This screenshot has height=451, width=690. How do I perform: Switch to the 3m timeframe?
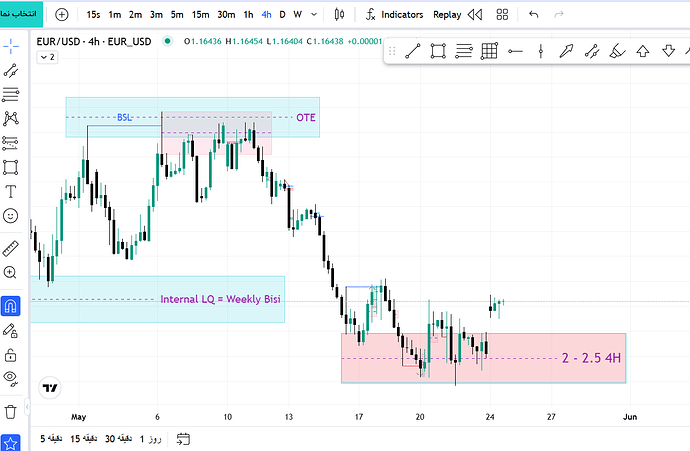pos(156,15)
